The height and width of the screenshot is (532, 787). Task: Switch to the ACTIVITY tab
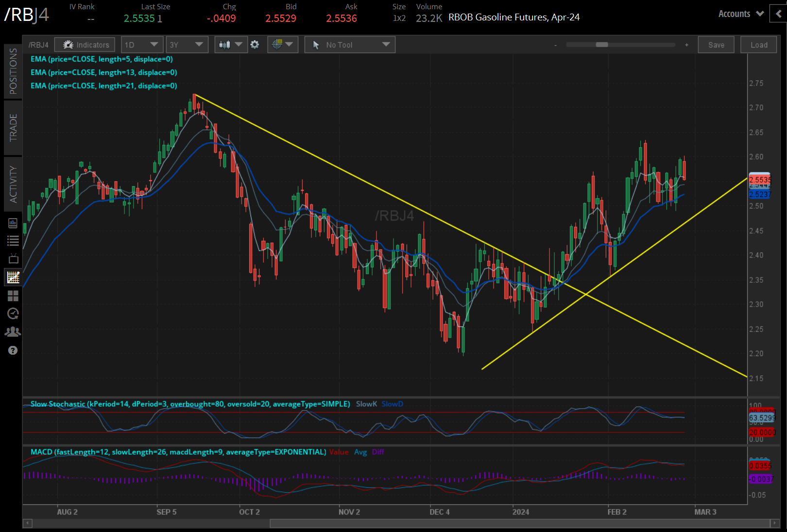[13, 184]
